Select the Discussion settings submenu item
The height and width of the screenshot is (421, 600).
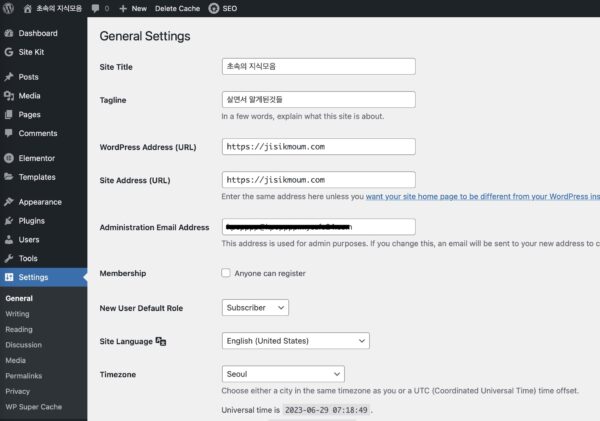pyautogui.click(x=24, y=345)
